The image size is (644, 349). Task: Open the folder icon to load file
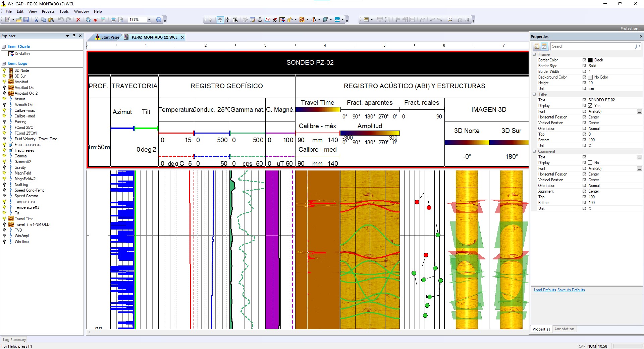coord(19,20)
